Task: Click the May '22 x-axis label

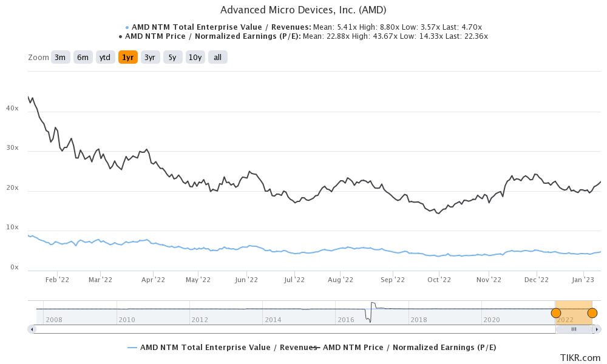Action: click(x=198, y=280)
